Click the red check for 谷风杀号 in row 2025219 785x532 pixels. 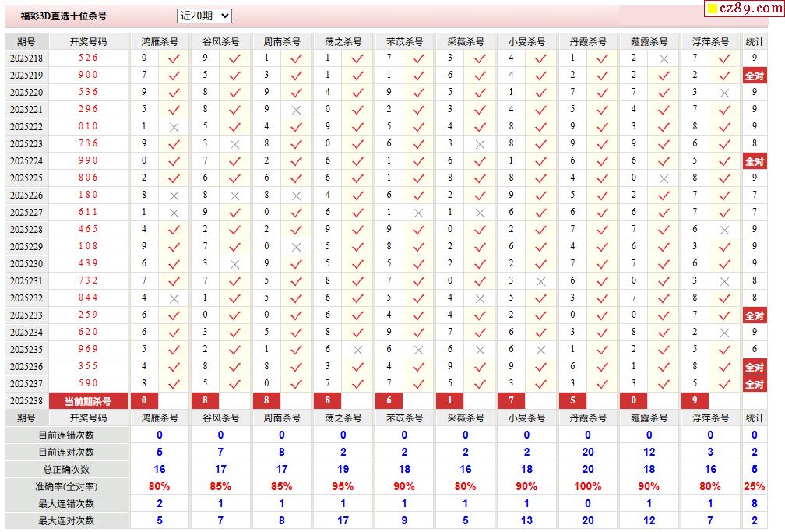point(235,76)
